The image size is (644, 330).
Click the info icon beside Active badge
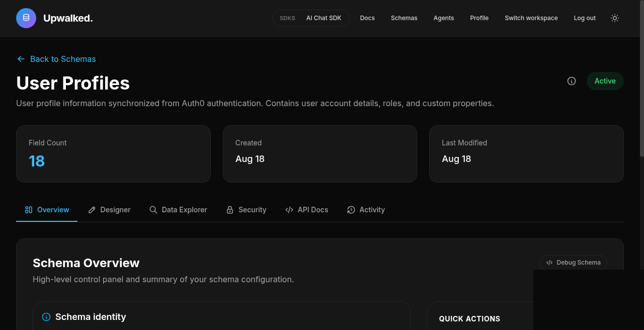(572, 81)
